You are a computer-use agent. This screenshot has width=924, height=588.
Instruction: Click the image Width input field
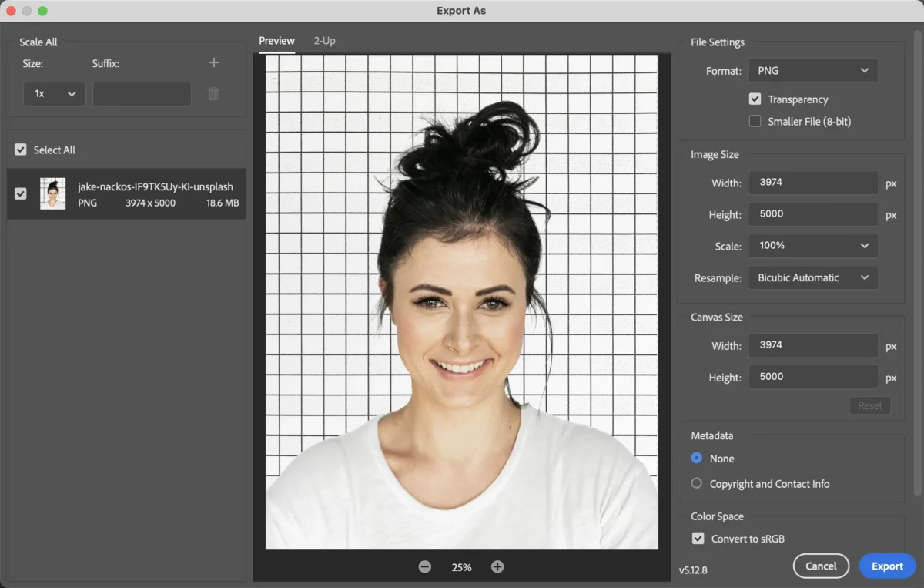point(812,183)
